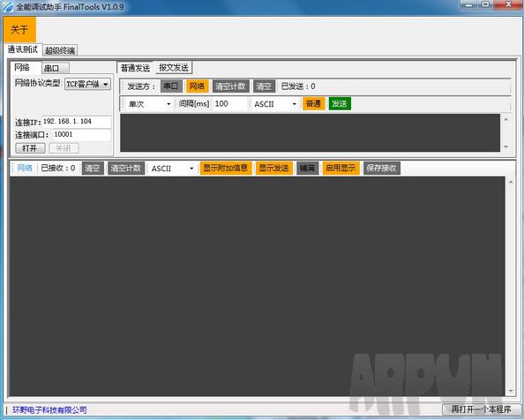Expand the 单次 send mode dropdown
The image size is (524, 420).
point(149,104)
